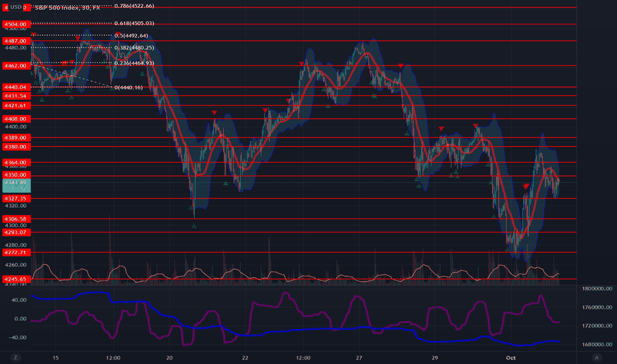617x364 pixels.
Task: Open the USD currency selector
Action: pyautogui.click(x=16, y=7)
